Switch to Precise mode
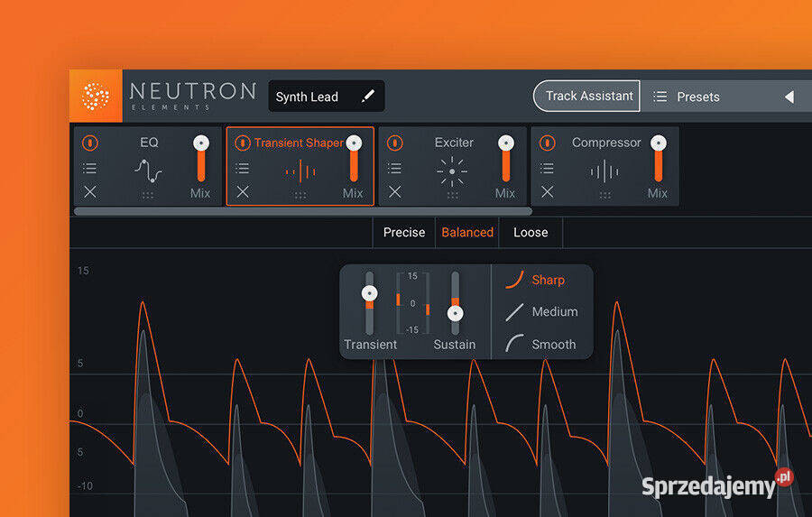Image resolution: width=812 pixels, height=517 pixels. tap(404, 232)
